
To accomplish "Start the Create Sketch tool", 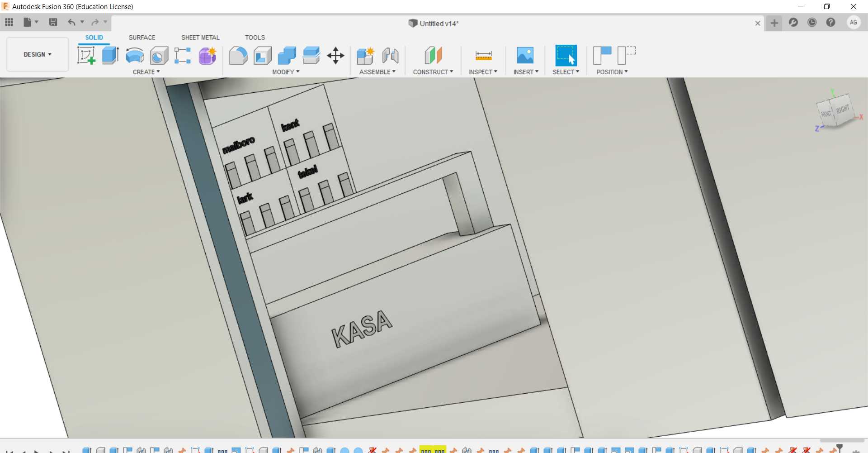I will [x=86, y=56].
